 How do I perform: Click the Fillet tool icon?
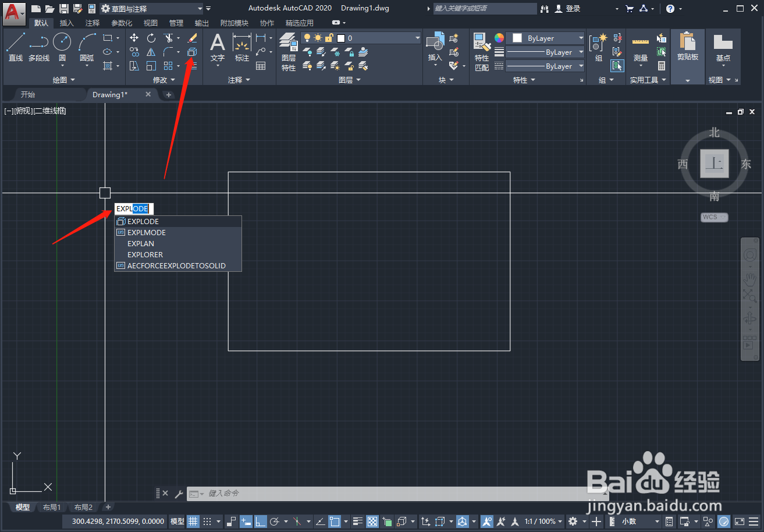[168, 52]
